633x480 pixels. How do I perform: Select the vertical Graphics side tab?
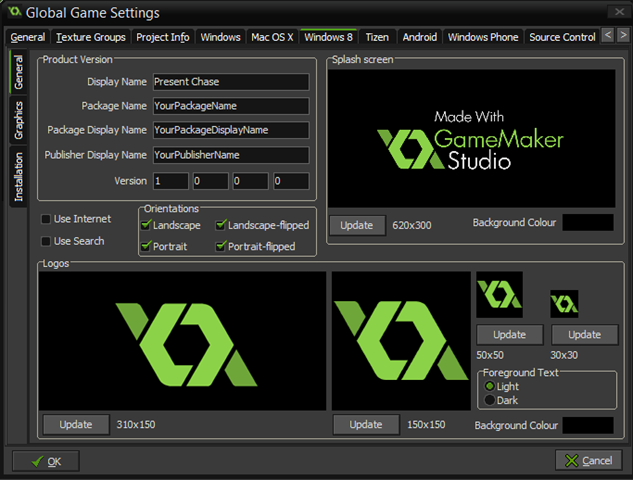point(18,120)
